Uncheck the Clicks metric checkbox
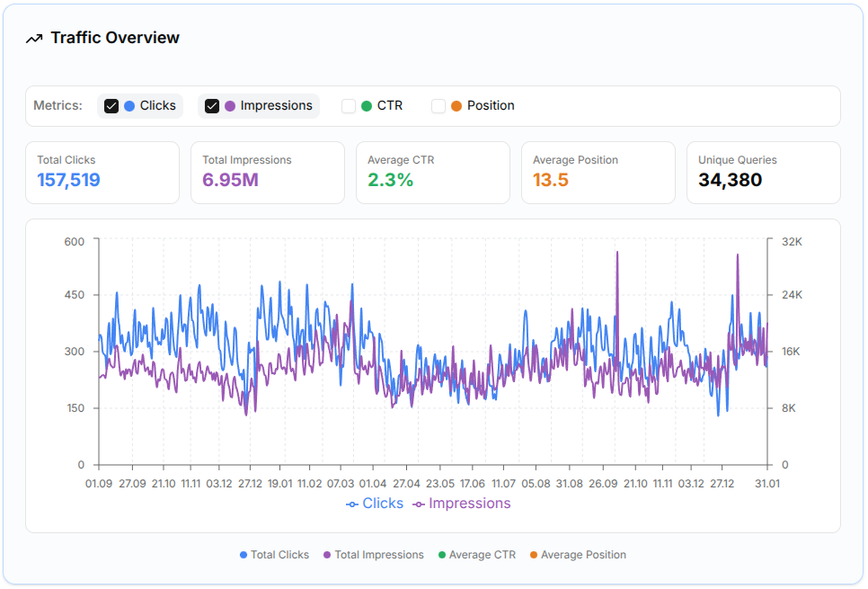Image resolution: width=868 pixels, height=589 pixels. [111, 105]
